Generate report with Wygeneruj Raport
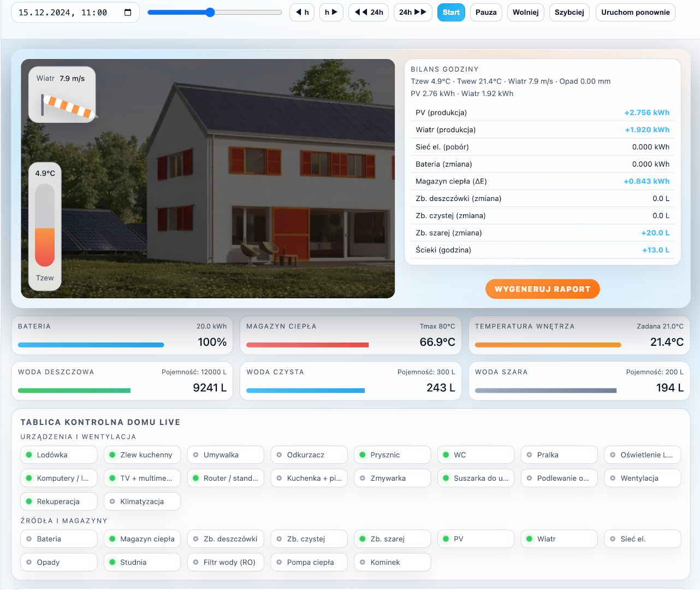Viewport: 700px width, 590px height. [x=542, y=289]
